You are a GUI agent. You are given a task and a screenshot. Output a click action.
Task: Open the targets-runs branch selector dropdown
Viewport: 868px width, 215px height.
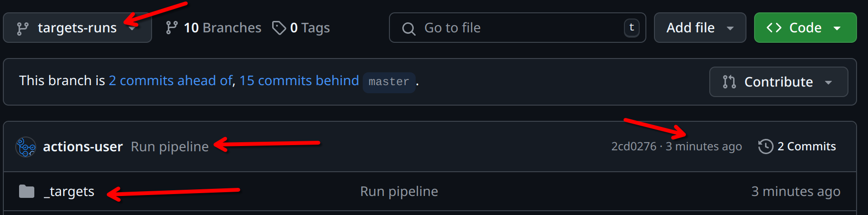77,28
